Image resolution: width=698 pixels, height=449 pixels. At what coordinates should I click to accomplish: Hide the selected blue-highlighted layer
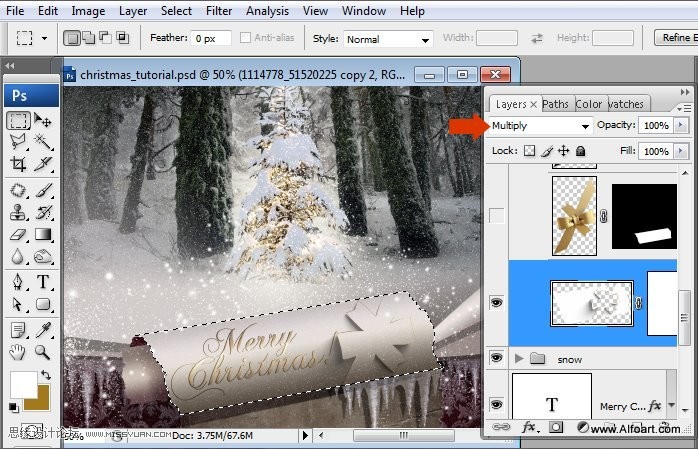point(496,303)
